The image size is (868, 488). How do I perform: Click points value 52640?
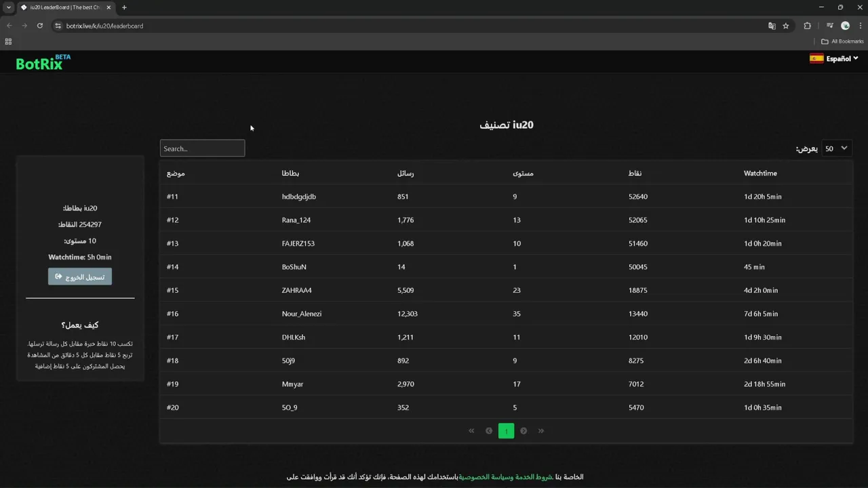pyautogui.click(x=638, y=197)
